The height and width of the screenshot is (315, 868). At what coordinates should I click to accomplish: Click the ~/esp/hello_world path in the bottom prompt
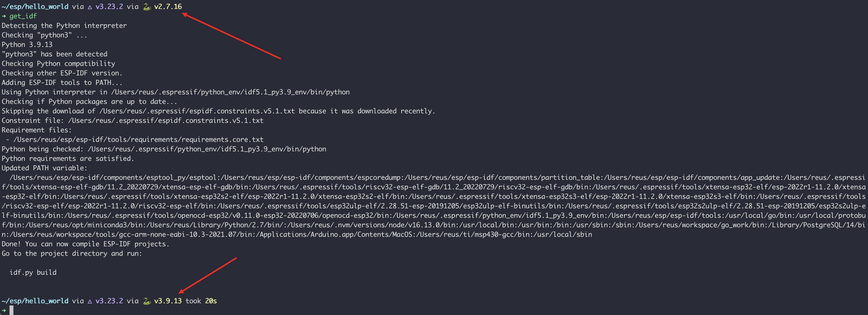pyautogui.click(x=35, y=301)
